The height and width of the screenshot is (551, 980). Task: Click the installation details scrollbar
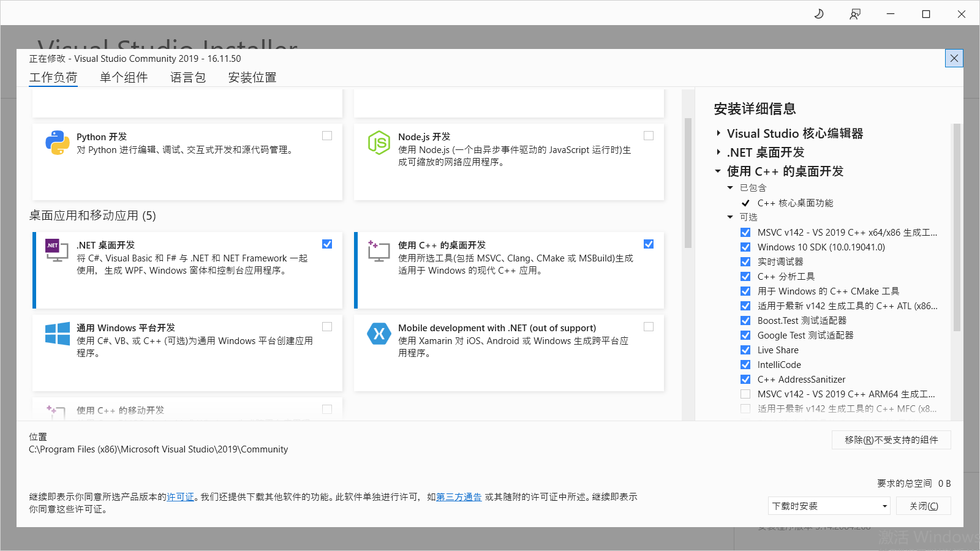957,228
